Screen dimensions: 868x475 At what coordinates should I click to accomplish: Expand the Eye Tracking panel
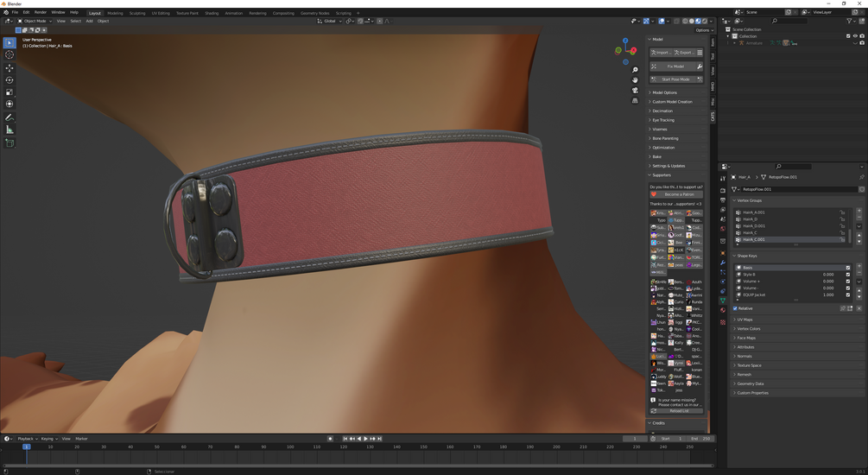662,120
